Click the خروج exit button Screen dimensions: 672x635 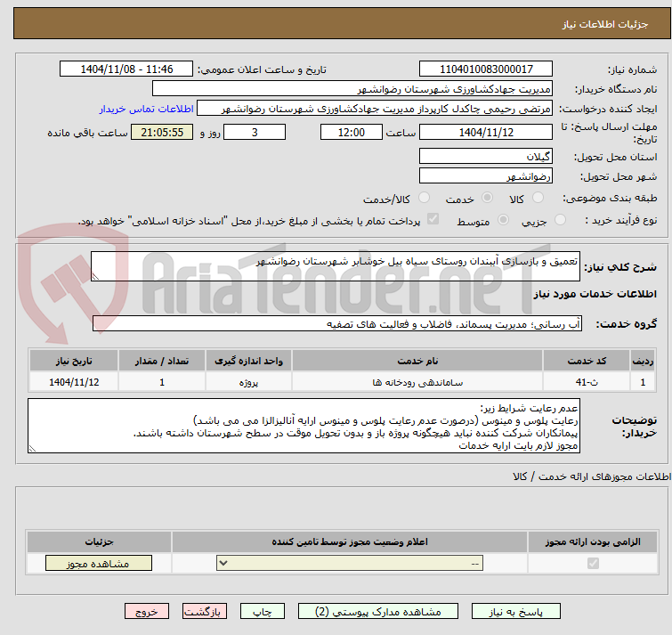147,612
